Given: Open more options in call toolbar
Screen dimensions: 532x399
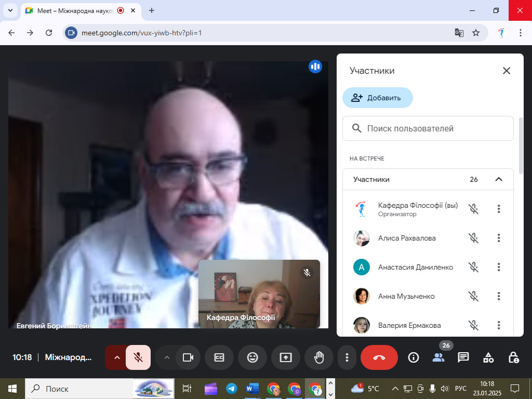Looking at the screenshot, I should point(347,357).
